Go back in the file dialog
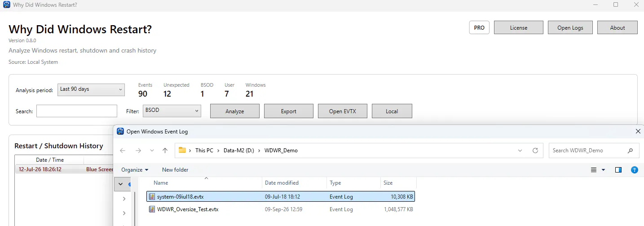Screen dimensions: 644x226 [123, 151]
